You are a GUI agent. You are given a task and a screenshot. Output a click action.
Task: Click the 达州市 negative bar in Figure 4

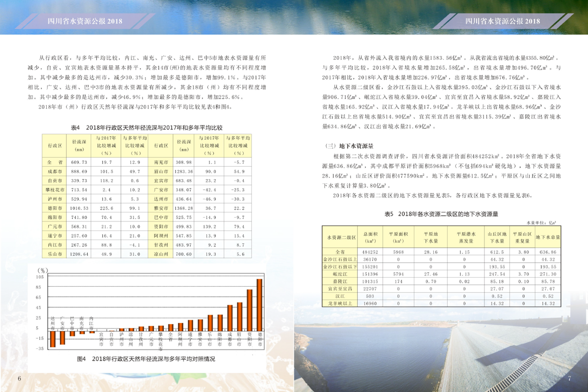coord(52,340)
